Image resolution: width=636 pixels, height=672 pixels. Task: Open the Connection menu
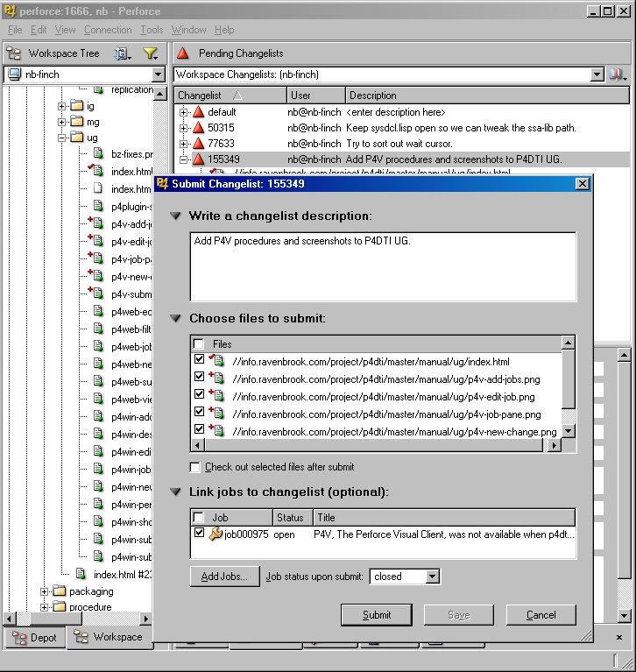coord(108,30)
